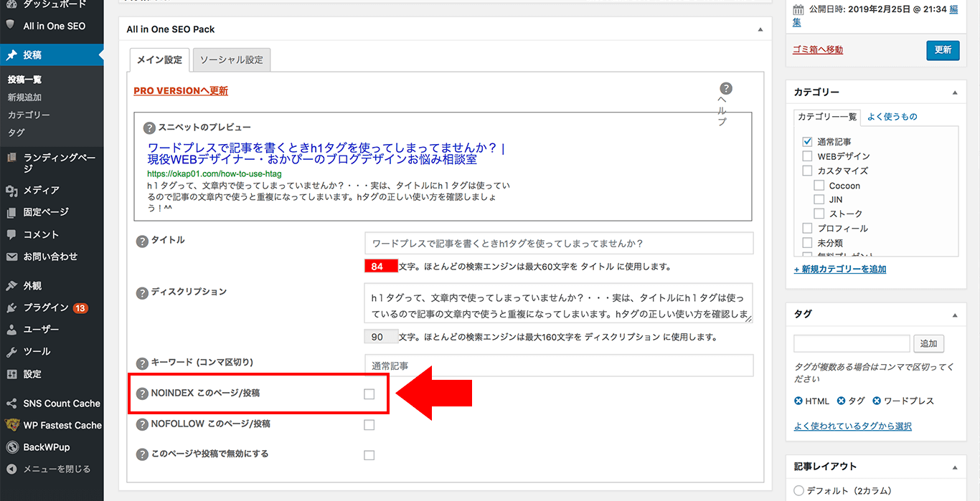Click the snippet preview title link
Screen dimensions: 980x501
point(326,153)
